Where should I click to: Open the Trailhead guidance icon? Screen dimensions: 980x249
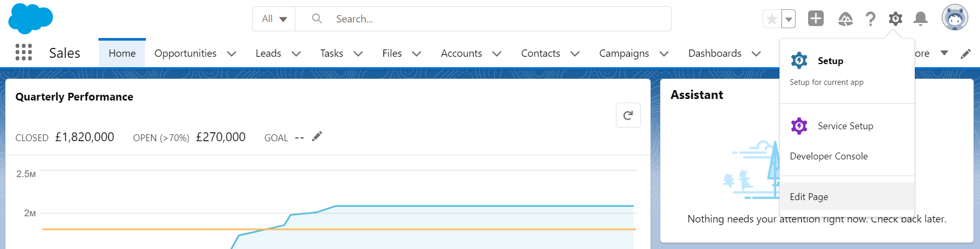point(845,19)
